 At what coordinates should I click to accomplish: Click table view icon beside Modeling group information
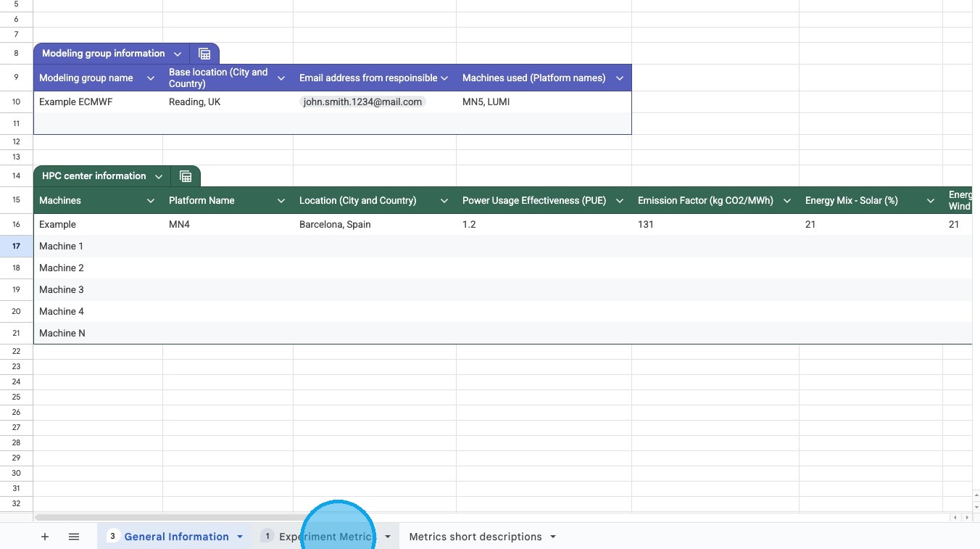204,54
